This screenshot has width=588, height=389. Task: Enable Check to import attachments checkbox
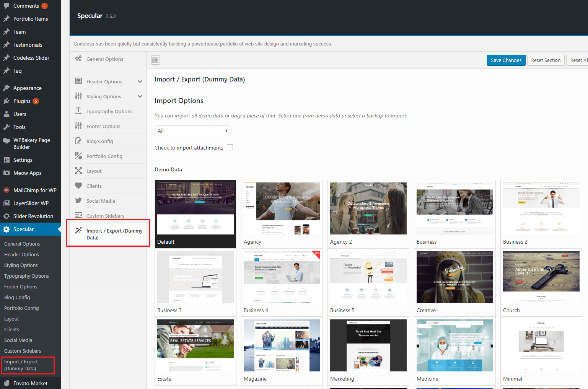click(x=230, y=147)
